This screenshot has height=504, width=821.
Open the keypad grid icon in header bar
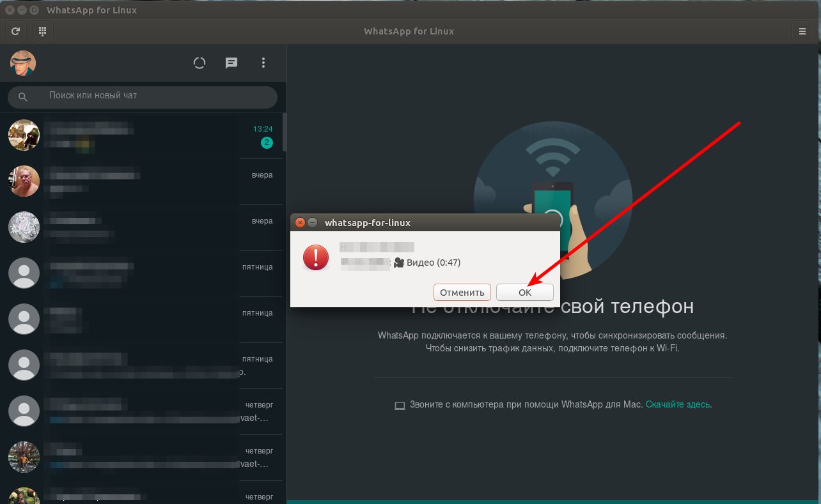click(x=42, y=31)
